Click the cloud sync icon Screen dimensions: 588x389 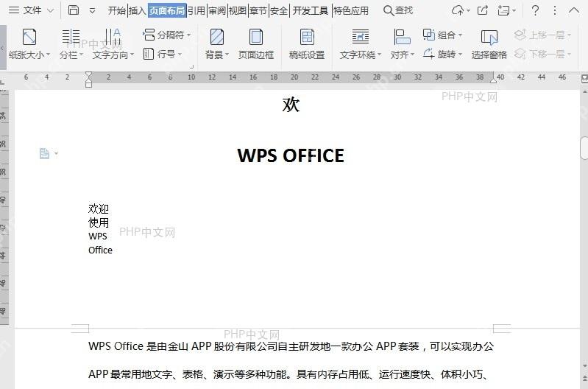(x=458, y=10)
